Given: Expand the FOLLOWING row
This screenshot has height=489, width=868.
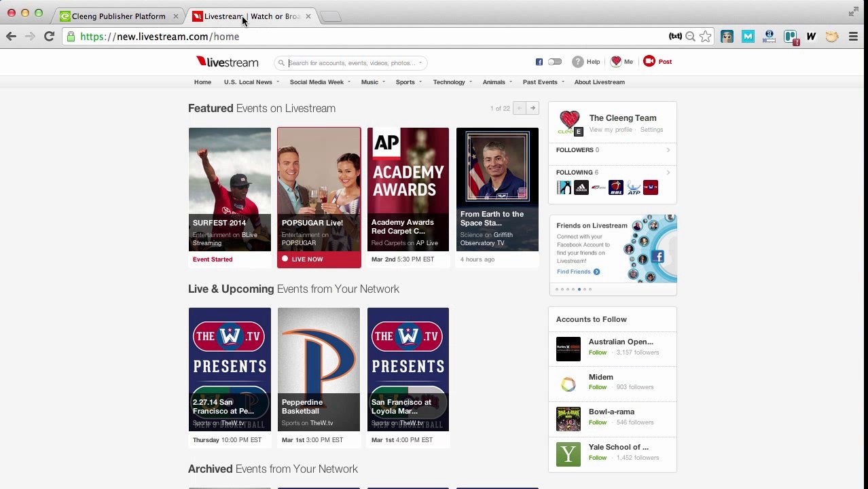Looking at the screenshot, I should (613, 173).
